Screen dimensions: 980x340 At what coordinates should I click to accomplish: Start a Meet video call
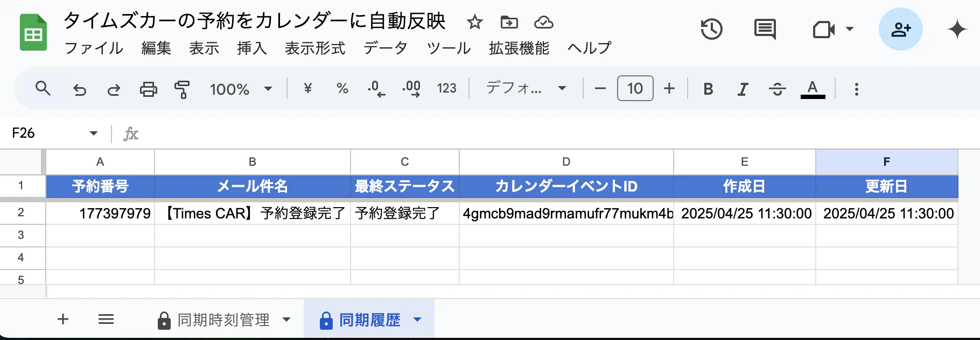[x=823, y=29]
